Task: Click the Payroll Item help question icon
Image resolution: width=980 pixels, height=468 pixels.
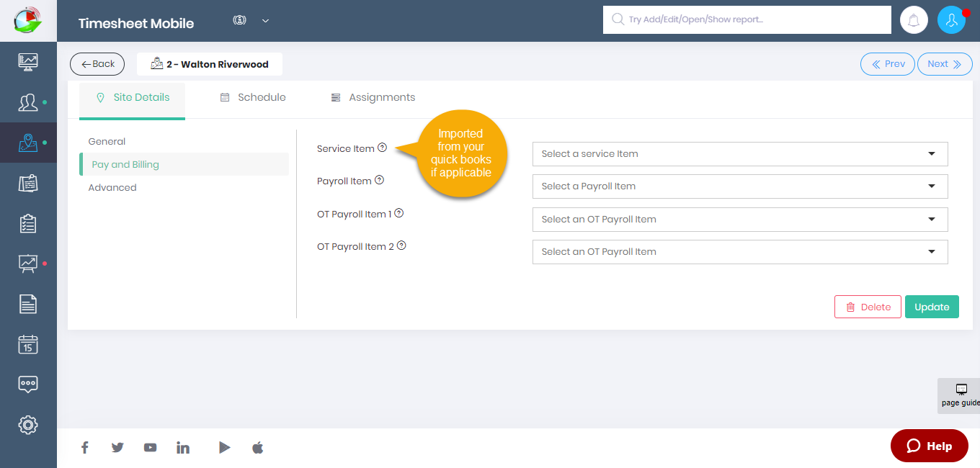Action: coord(379,180)
